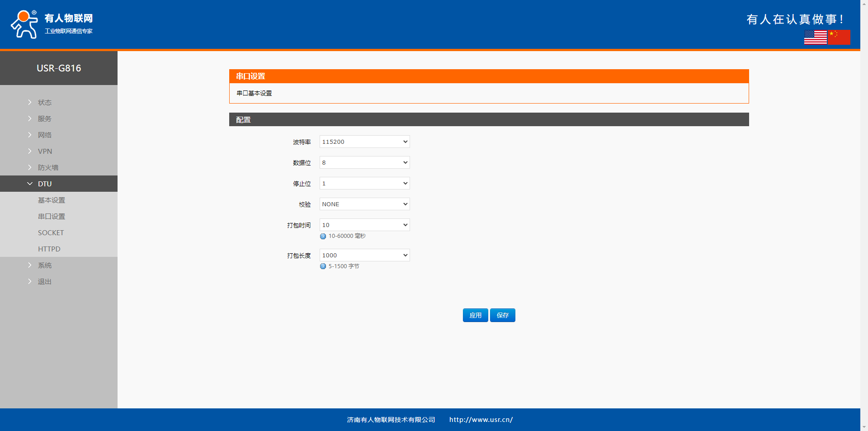Open the baud rate dropdown showing 115200
Viewport: 868px width, 431px height.
click(364, 142)
